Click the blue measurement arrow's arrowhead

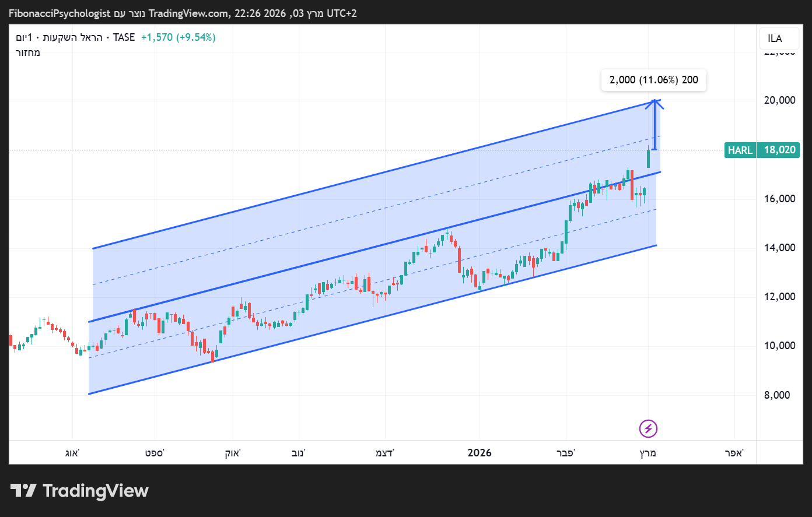click(x=655, y=103)
